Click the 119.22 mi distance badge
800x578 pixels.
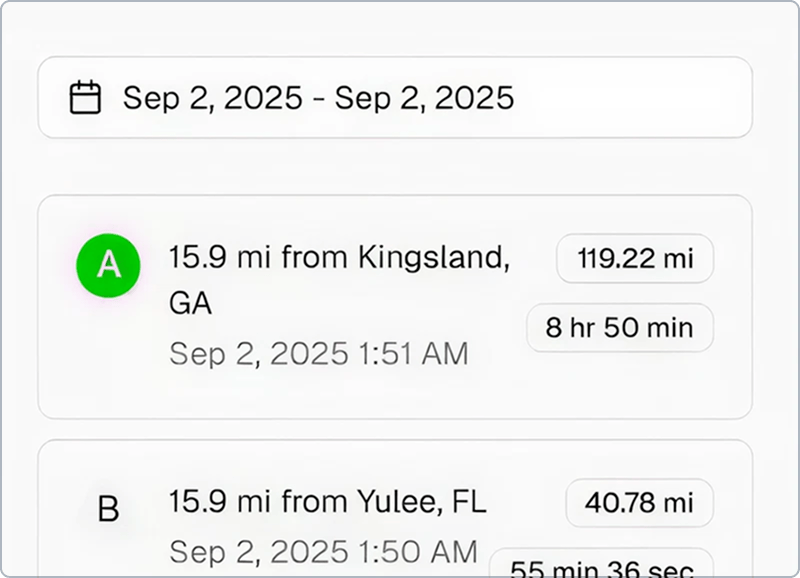[x=635, y=259]
